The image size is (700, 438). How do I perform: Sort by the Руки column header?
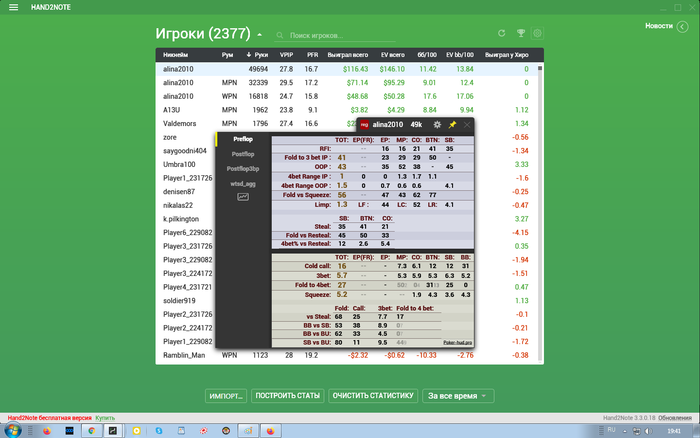[258, 55]
